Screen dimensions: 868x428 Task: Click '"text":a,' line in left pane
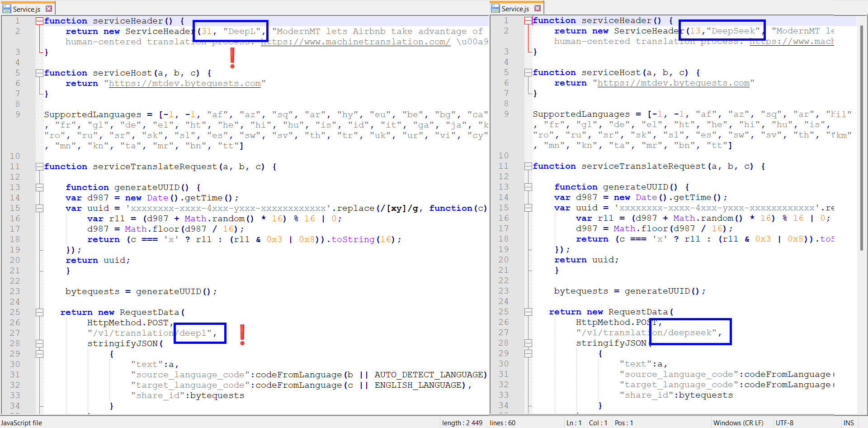(x=155, y=364)
